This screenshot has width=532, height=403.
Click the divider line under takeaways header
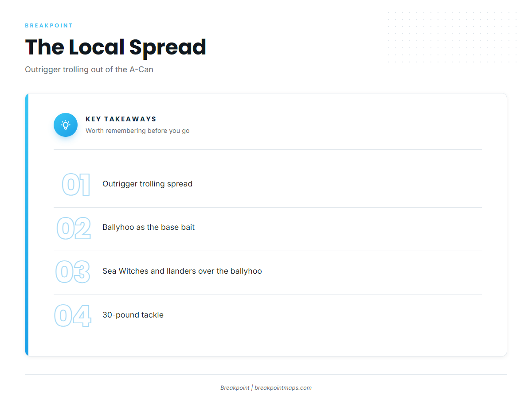pyautogui.click(x=268, y=150)
